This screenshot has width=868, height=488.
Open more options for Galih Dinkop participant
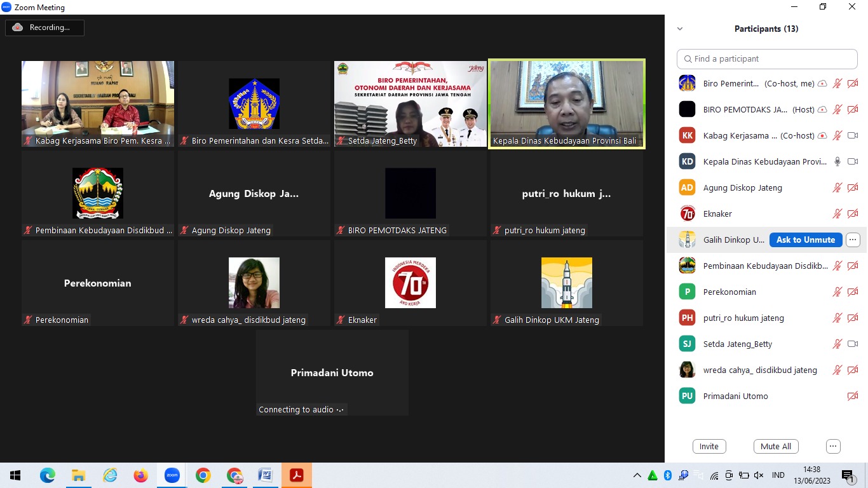point(853,240)
